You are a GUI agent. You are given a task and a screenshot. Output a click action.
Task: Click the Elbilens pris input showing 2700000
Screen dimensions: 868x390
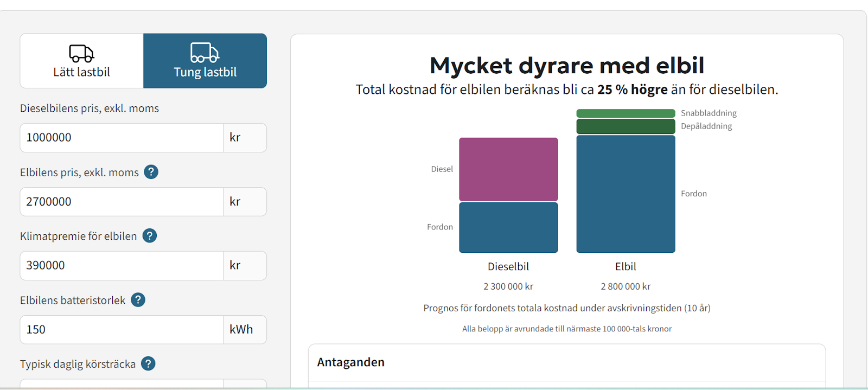point(122,202)
